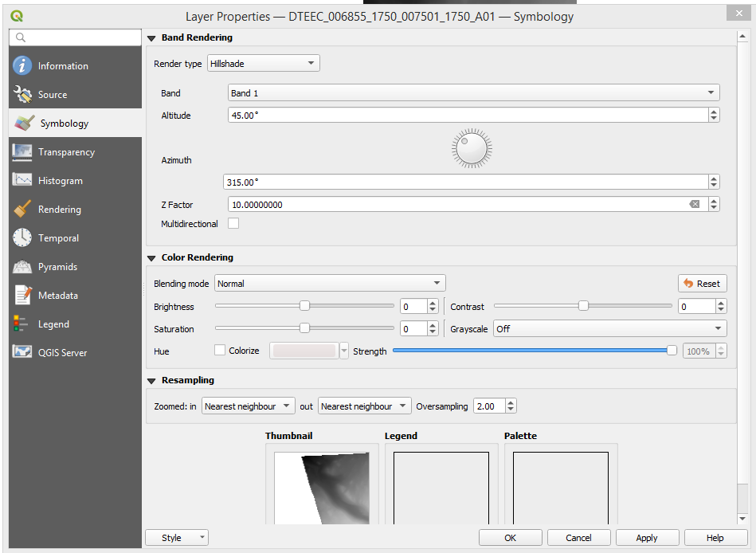Switch to the Metadata tab
756x553 pixels.
[75, 295]
